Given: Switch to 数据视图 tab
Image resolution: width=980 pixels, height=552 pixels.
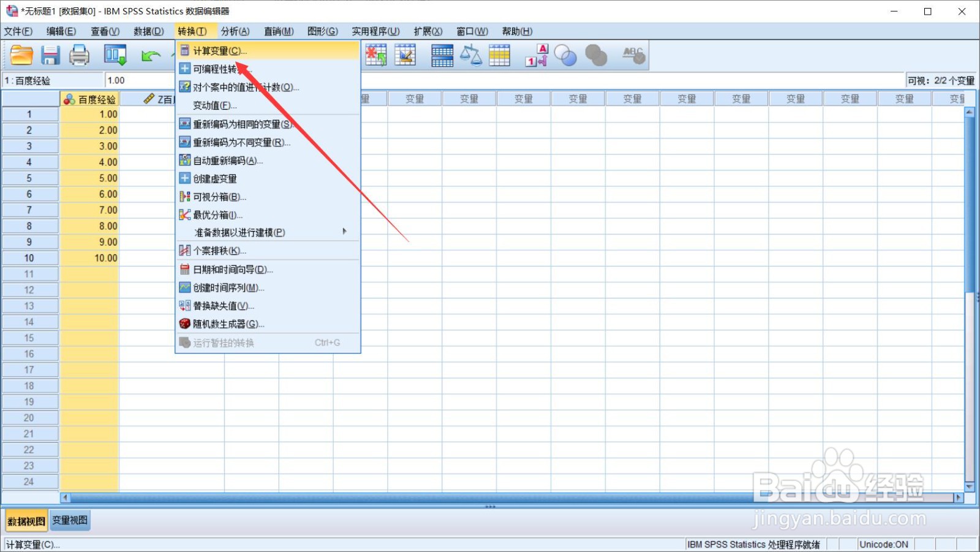Looking at the screenshot, I should point(26,521).
